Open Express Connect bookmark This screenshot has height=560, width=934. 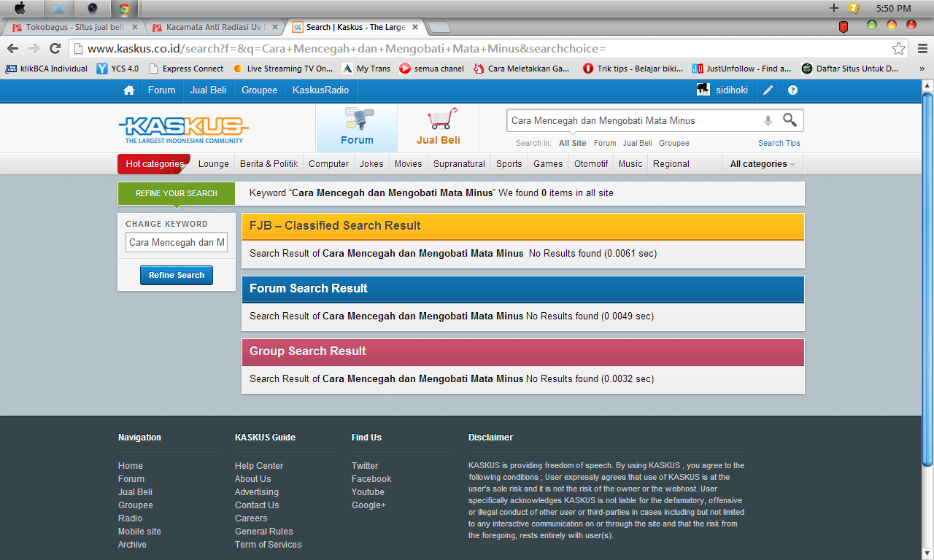(186, 69)
